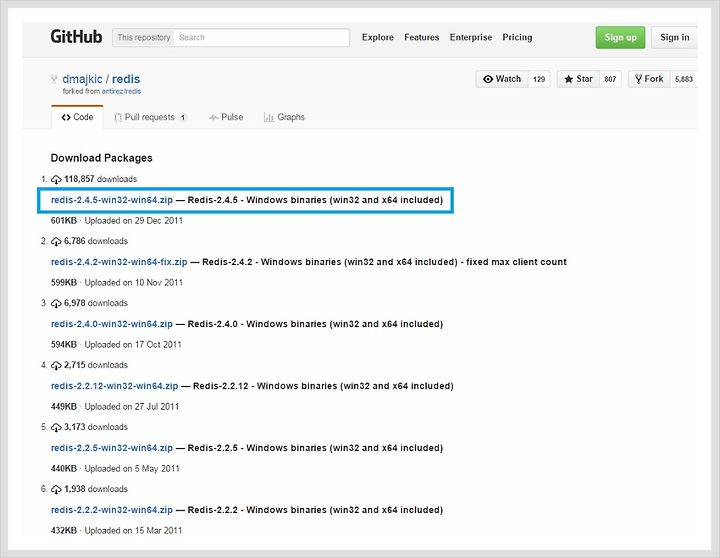Open Enterprise in the top navigation
The height and width of the screenshot is (558, 720).
click(471, 37)
